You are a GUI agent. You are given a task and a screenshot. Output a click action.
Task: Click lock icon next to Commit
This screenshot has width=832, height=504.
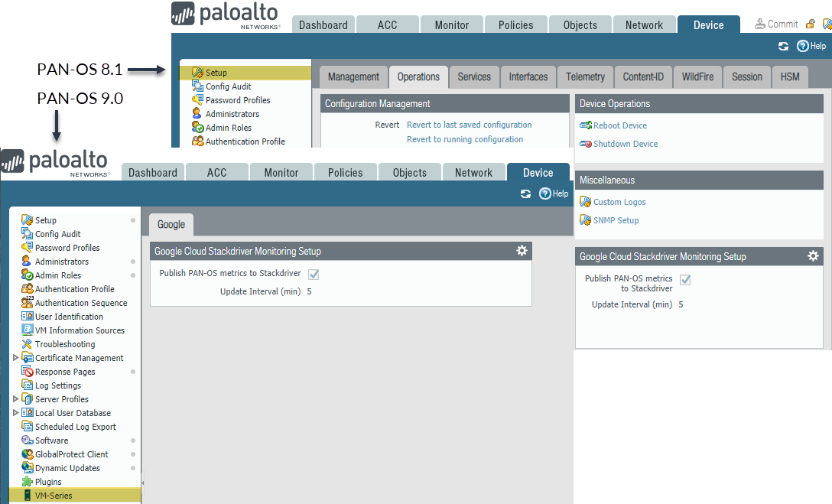(811, 24)
